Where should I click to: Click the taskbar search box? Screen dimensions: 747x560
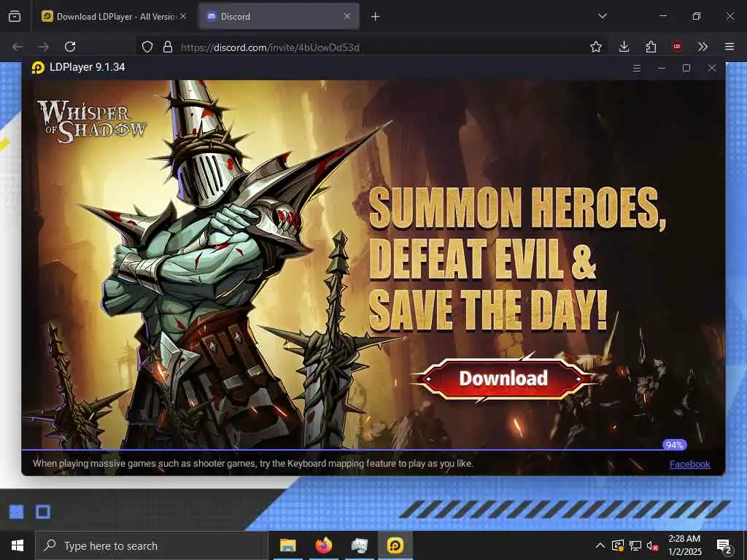[152, 545]
